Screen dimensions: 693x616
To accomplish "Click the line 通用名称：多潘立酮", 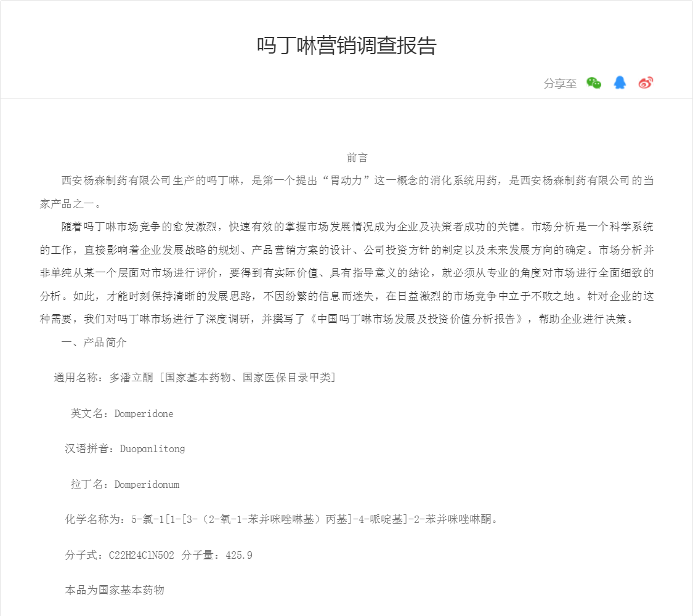I will [195, 378].
